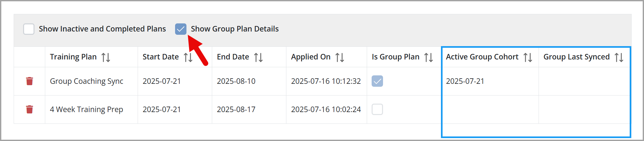The height and width of the screenshot is (141, 644).
Task: Click the Show Group Plan Details label
Action: click(235, 29)
